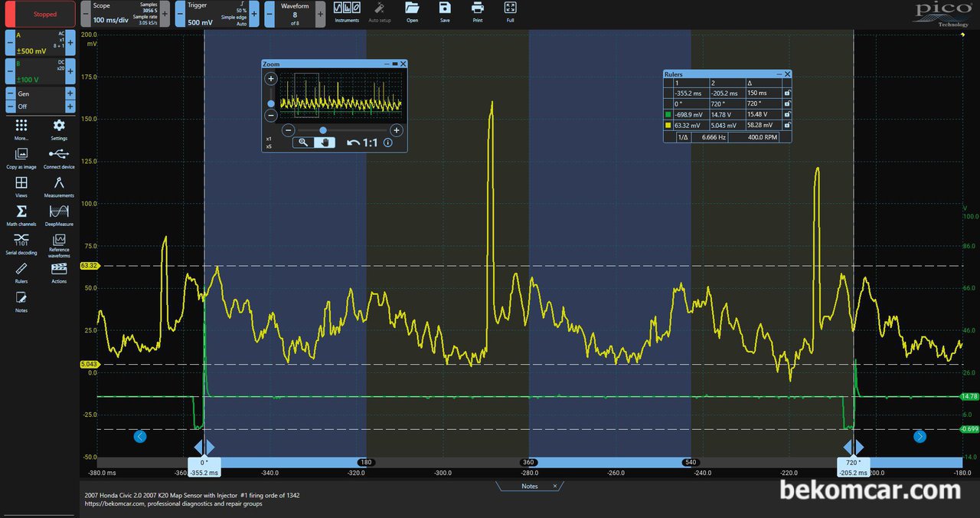Raise trigger level with Trigger plus button
This screenshot has height=518, width=980.
[254, 14]
